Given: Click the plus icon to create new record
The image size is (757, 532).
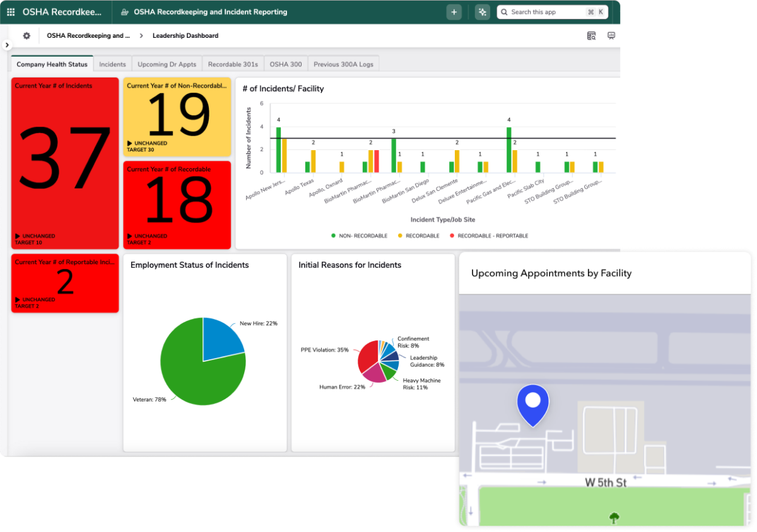Looking at the screenshot, I should point(454,11).
